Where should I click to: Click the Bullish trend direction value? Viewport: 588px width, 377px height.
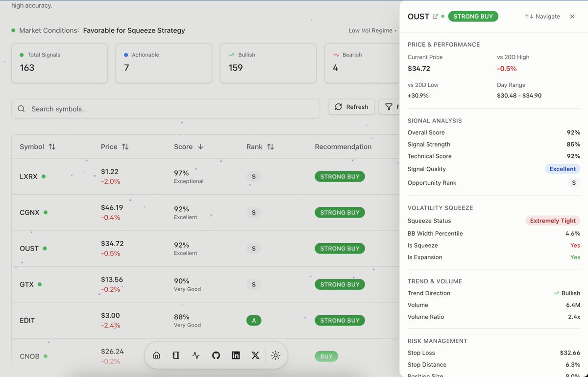coord(567,293)
